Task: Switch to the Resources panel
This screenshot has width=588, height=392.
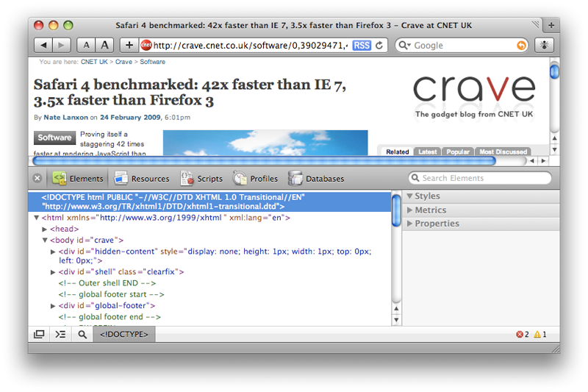Action: 142,178
